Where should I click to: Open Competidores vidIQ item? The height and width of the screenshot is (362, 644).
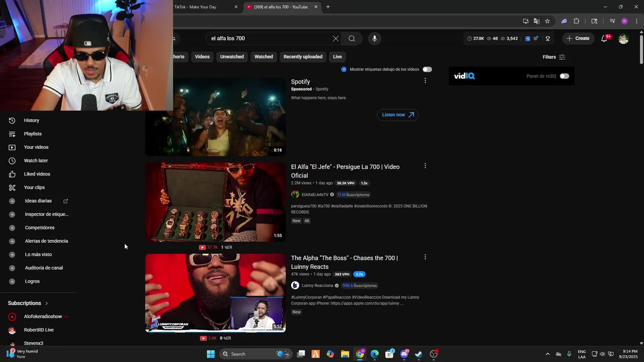39,227
